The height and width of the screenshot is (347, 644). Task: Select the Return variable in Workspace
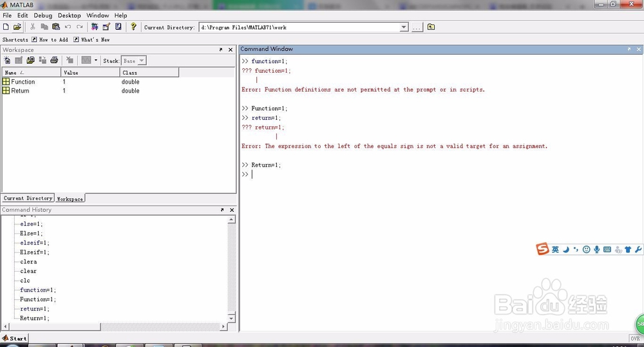20,91
